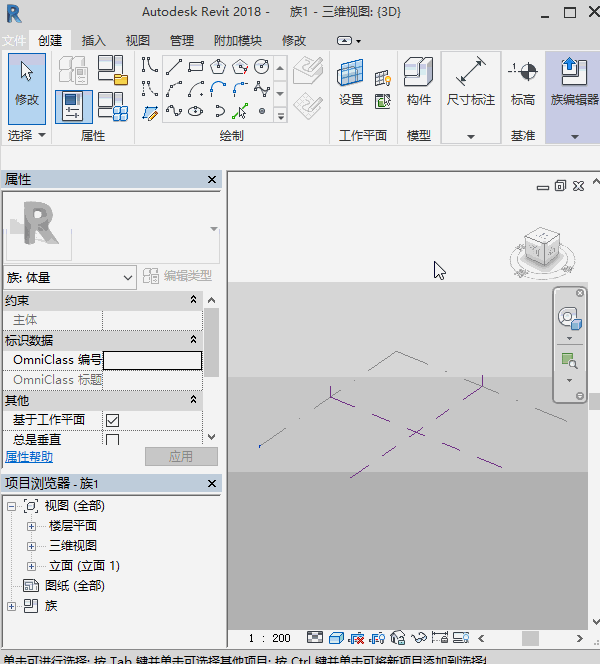Collapse the 约束 section in properties
Viewport: 600px width, 664px height.
pos(193,300)
